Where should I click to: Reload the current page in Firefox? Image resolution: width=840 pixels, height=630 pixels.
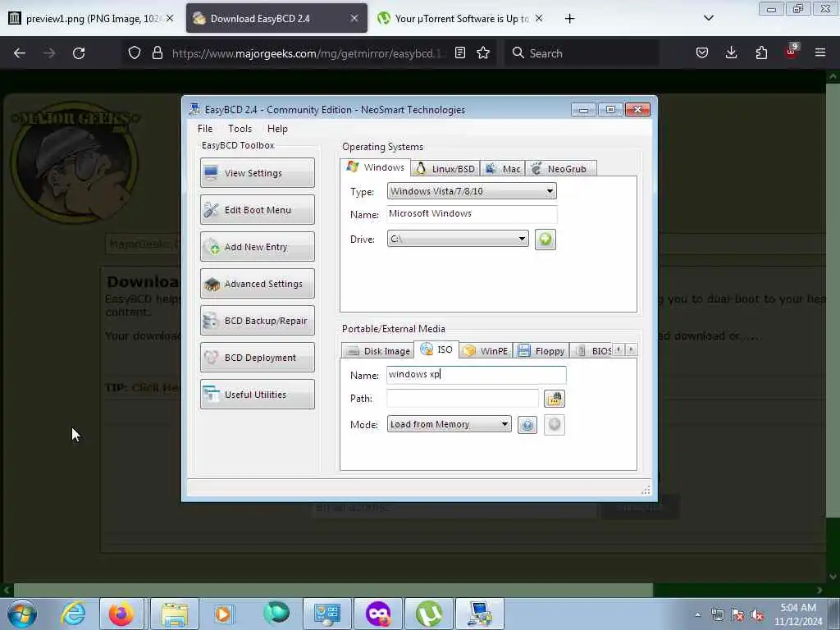pos(79,53)
